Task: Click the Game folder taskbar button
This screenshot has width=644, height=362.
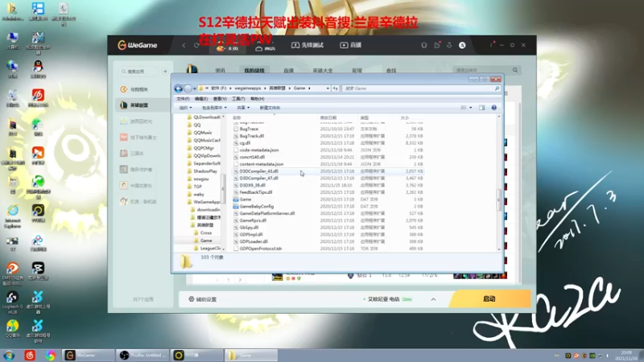Action: [251, 355]
